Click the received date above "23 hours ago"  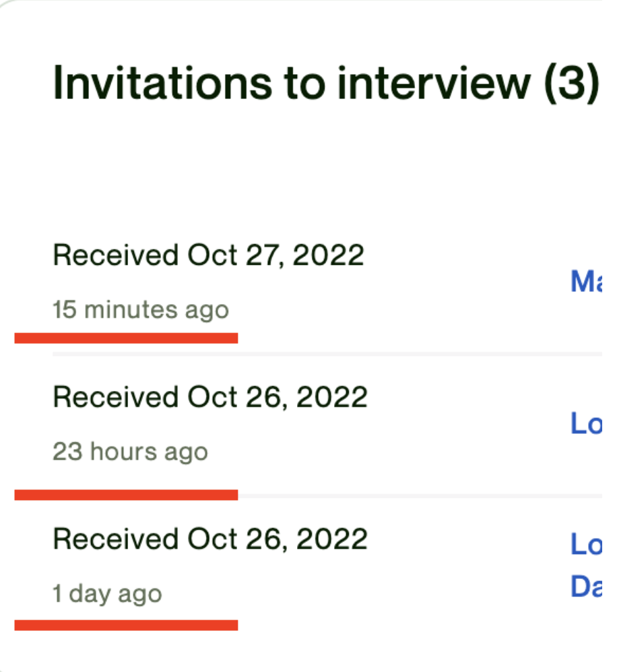pyautogui.click(x=210, y=397)
